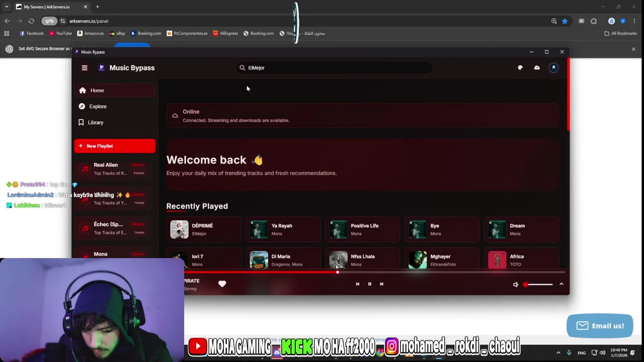The image size is (644, 362).
Task: Open the YouTube bookmark
Action: tap(60, 33)
